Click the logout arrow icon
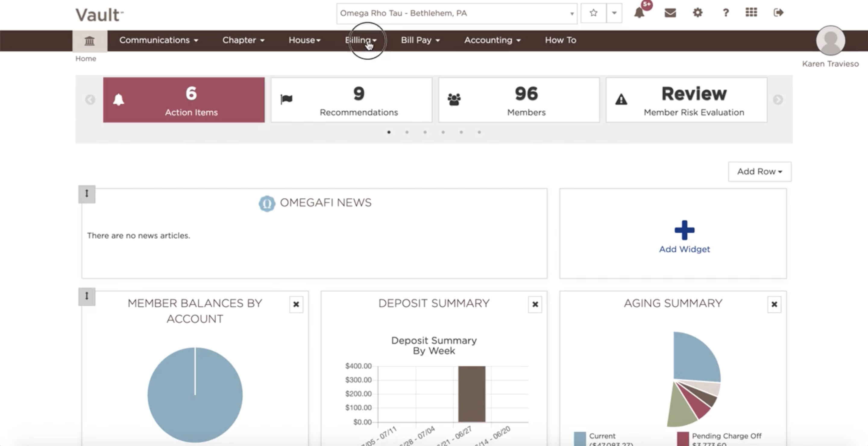 click(778, 13)
